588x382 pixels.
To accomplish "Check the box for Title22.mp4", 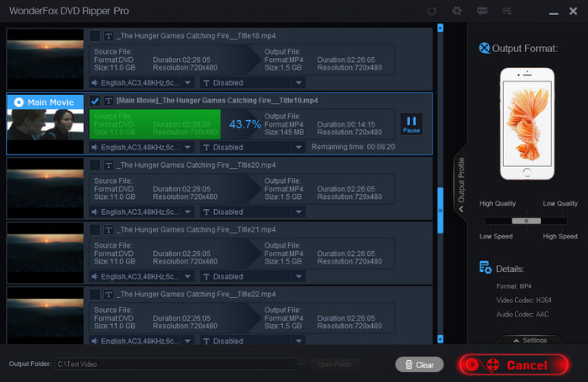I will click(x=95, y=295).
